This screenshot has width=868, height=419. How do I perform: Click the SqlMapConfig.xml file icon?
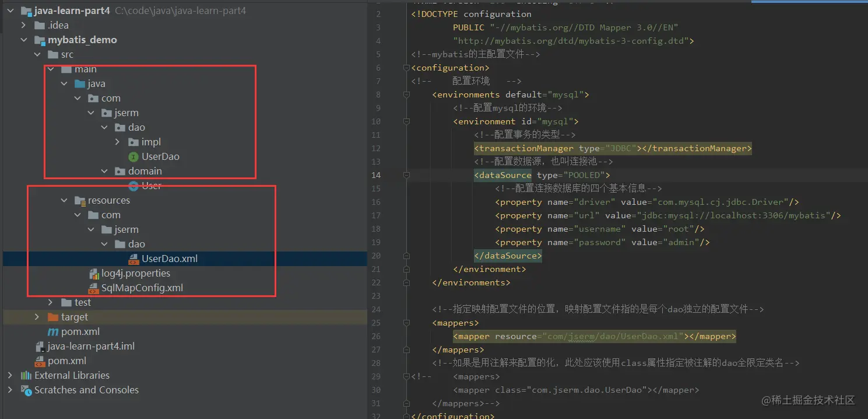pyautogui.click(x=93, y=288)
